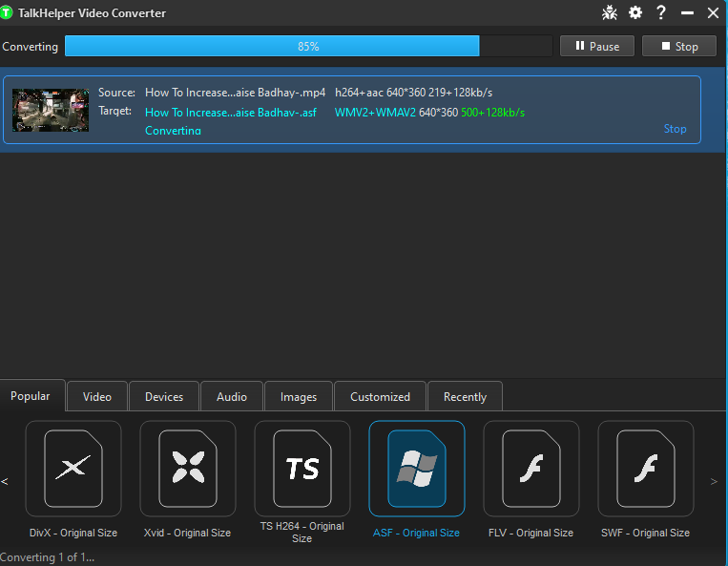Screen dimensions: 728x566
Task: Show previous formats with left arrow
Action: 5,481
